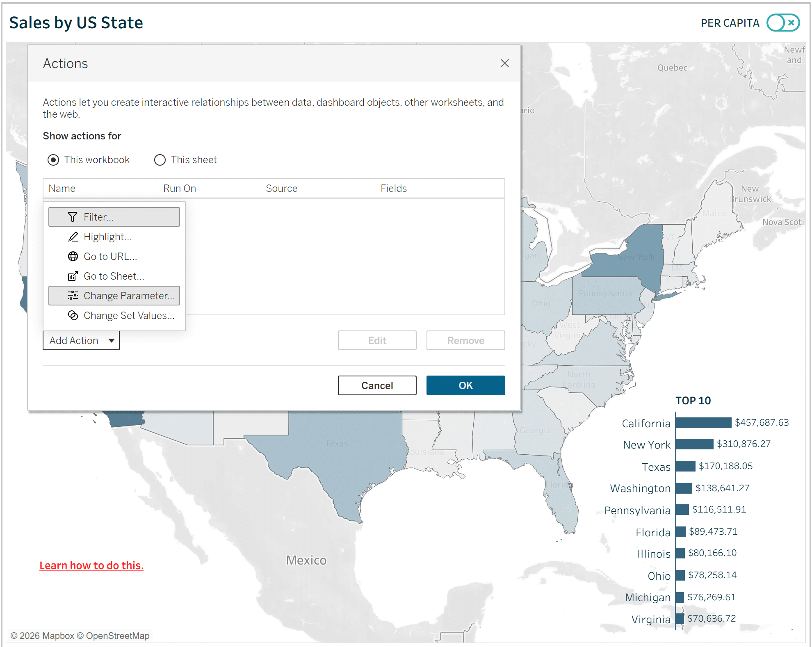
Task: Click the Change Set Values icon
Action: [x=73, y=315]
